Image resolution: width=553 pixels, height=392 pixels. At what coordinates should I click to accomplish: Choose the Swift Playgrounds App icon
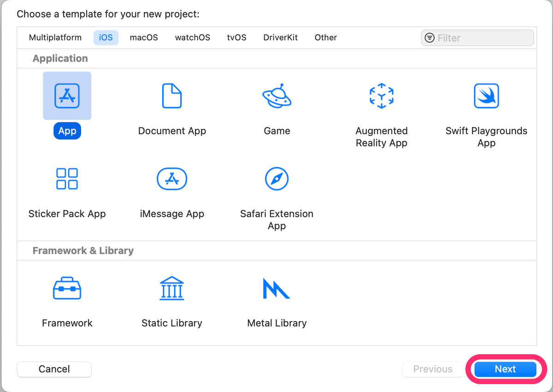pos(486,96)
